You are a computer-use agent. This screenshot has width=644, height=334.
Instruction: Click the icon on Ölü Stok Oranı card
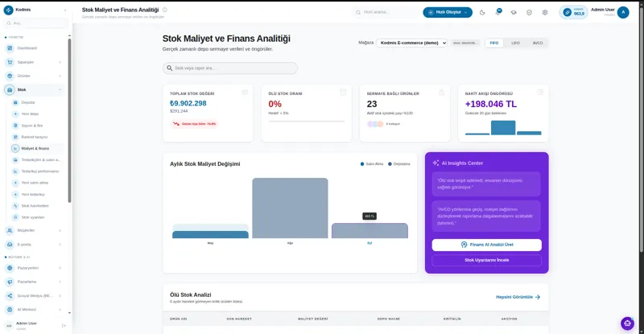click(343, 93)
